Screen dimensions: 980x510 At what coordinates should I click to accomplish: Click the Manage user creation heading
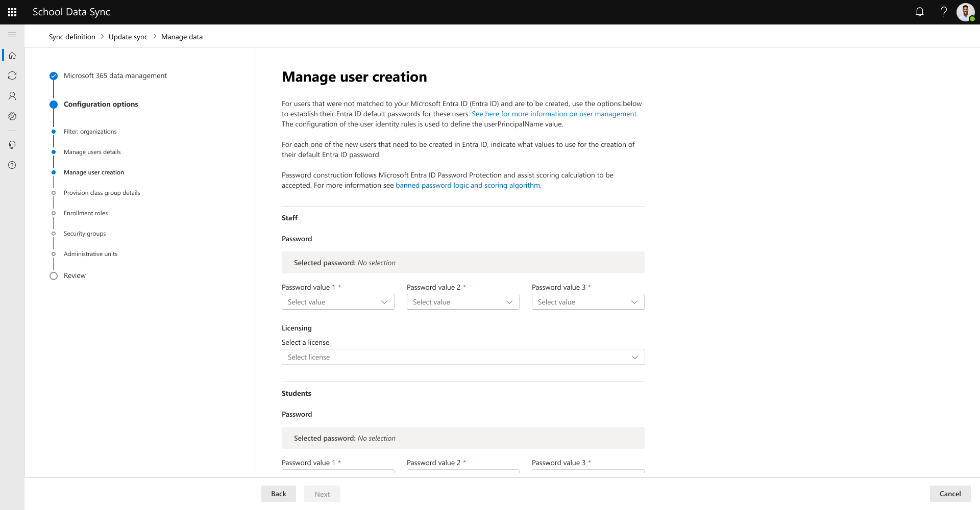click(x=354, y=76)
